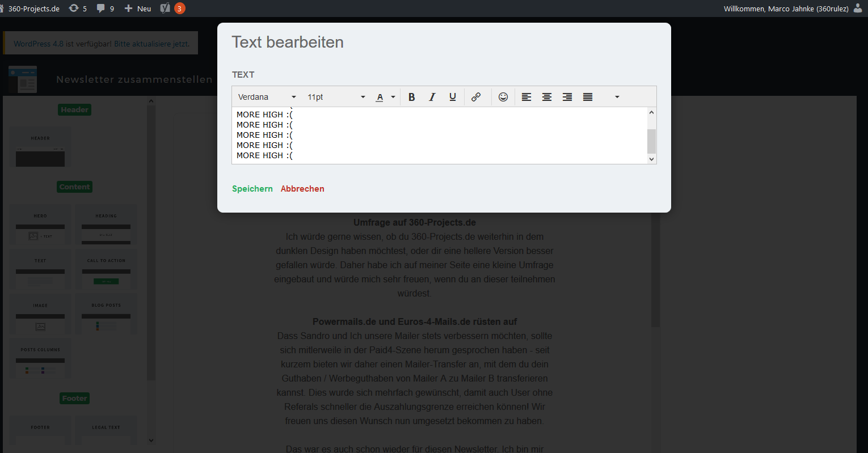Image resolution: width=868 pixels, height=453 pixels.
Task: Toggle bold formatting in editor toolbar
Action: (x=412, y=97)
